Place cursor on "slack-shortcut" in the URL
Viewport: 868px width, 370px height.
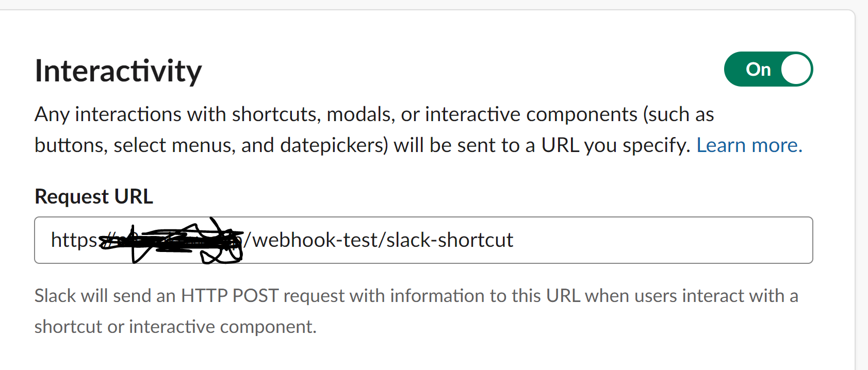click(449, 240)
